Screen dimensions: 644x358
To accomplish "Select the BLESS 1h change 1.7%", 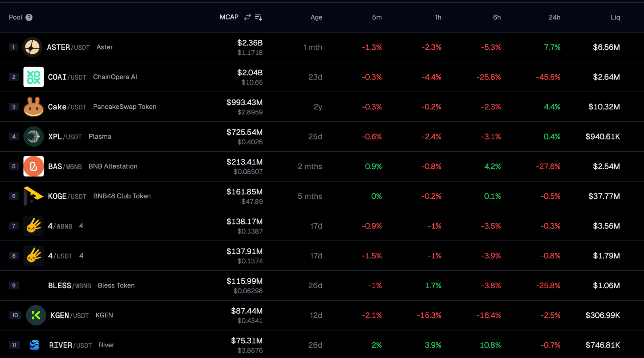I will pos(433,286).
